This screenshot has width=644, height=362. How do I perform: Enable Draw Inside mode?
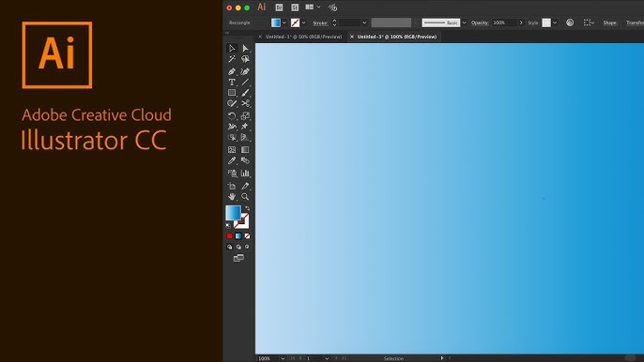tap(247, 247)
